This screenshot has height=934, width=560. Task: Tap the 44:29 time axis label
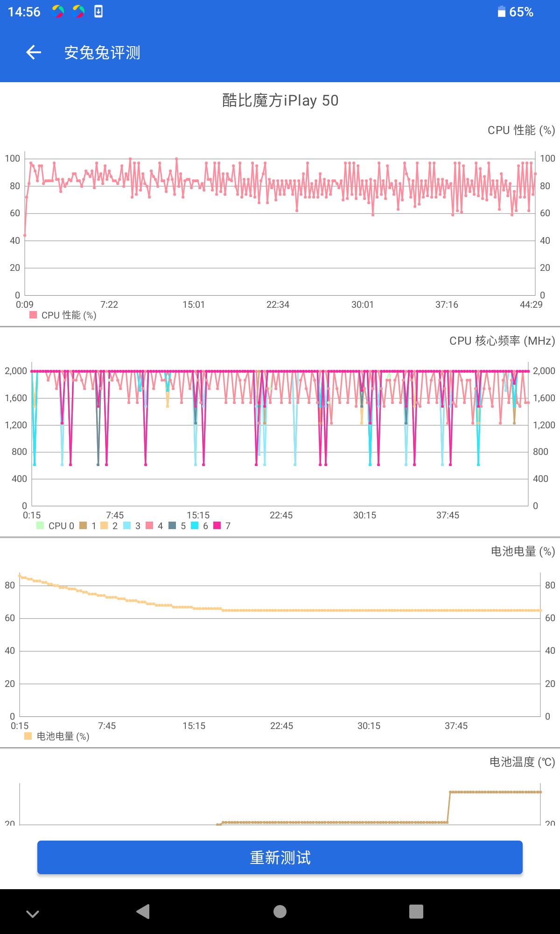click(531, 305)
